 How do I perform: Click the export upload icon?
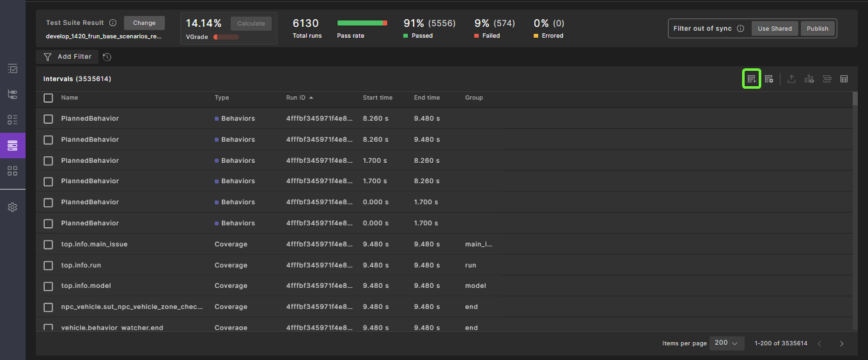coord(791,79)
